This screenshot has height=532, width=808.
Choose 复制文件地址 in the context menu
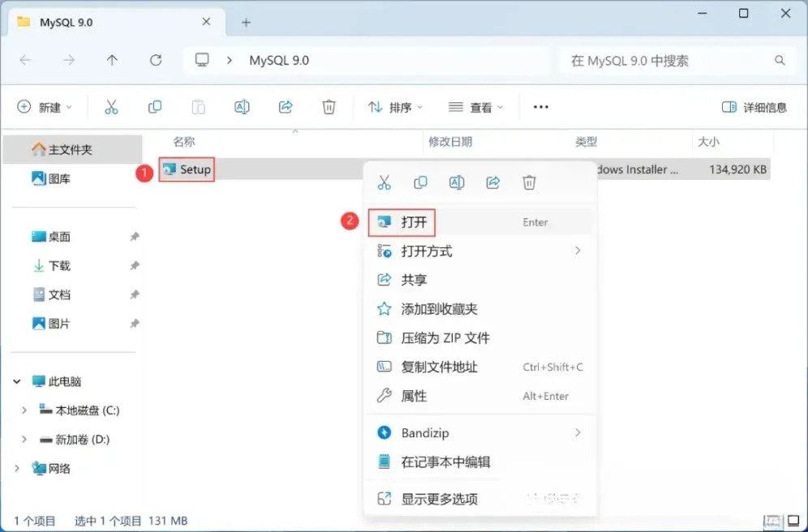pyautogui.click(x=480, y=367)
